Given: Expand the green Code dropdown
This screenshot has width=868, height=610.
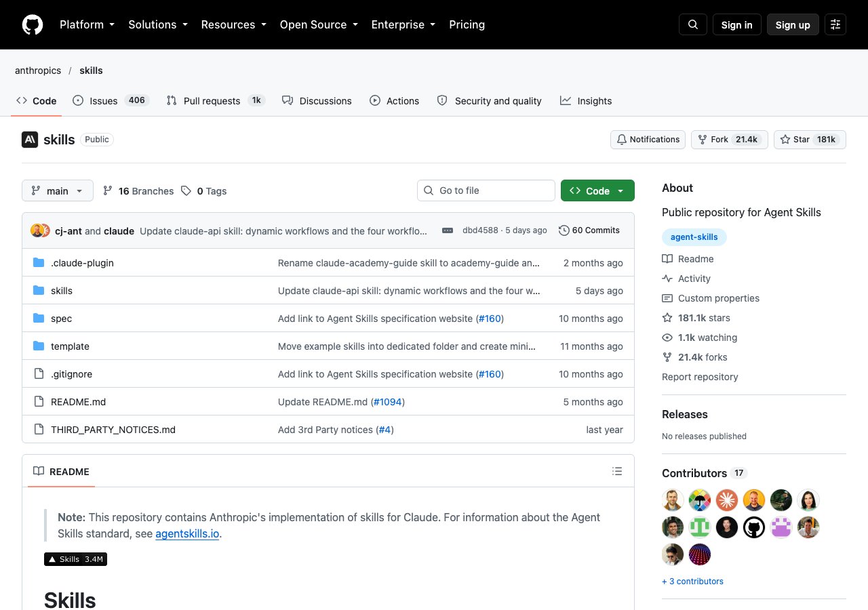Looking at the screenshot, I should coord(597,190).
